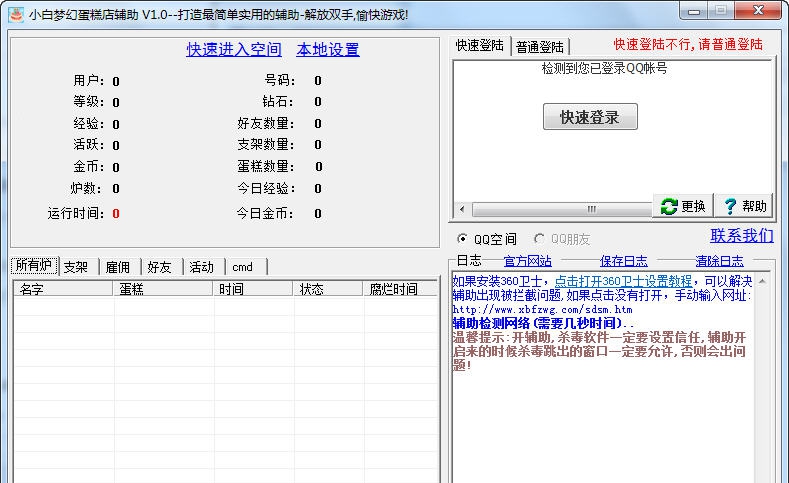Sort by the 名字 column header
The height and width of the screenshot is (483, 789).
point(63,289)
